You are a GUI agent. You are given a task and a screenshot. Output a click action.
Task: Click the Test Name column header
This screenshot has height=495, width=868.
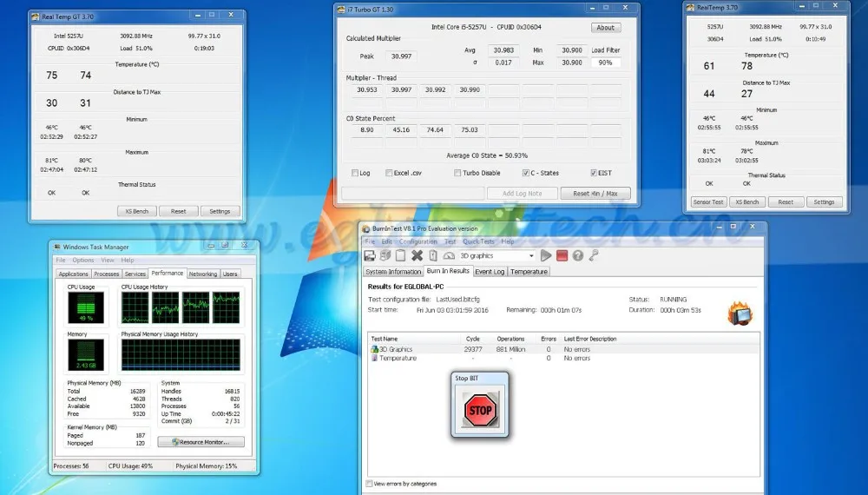pyautogui.click(x=414, y=339)
